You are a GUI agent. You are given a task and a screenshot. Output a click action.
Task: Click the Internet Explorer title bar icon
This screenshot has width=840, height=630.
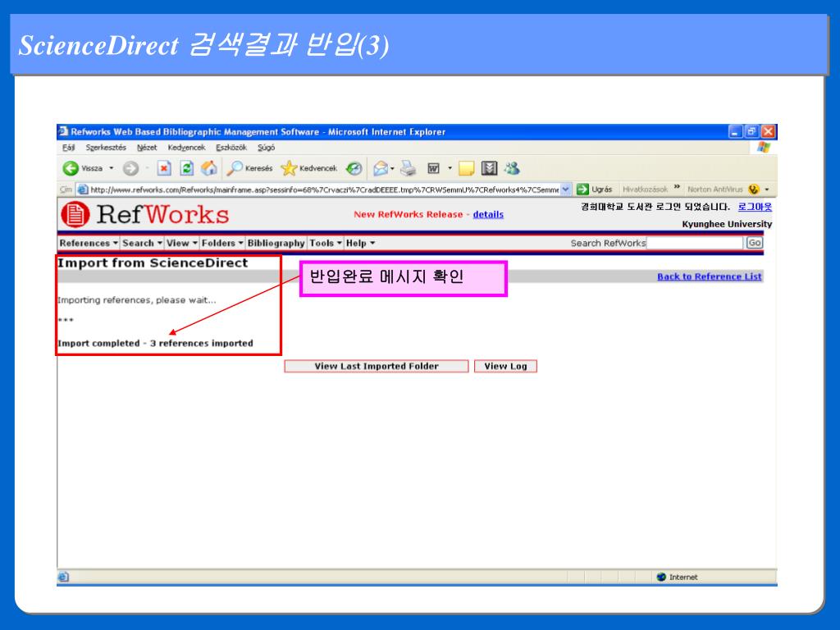click(63, 131)
